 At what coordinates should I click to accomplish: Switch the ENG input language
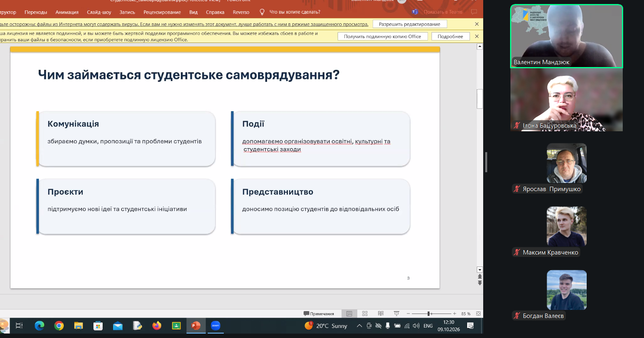tap(428, 326)
